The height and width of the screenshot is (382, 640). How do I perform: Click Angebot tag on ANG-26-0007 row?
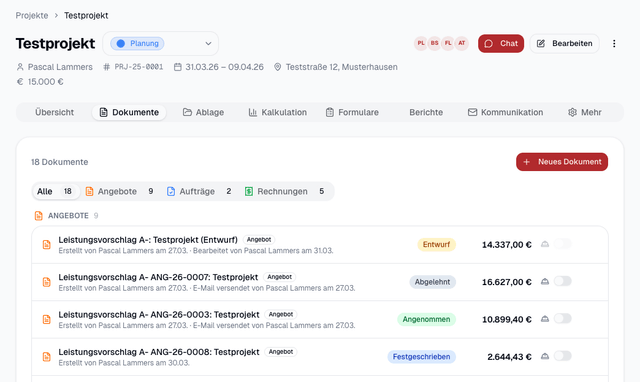coord(280,277)
